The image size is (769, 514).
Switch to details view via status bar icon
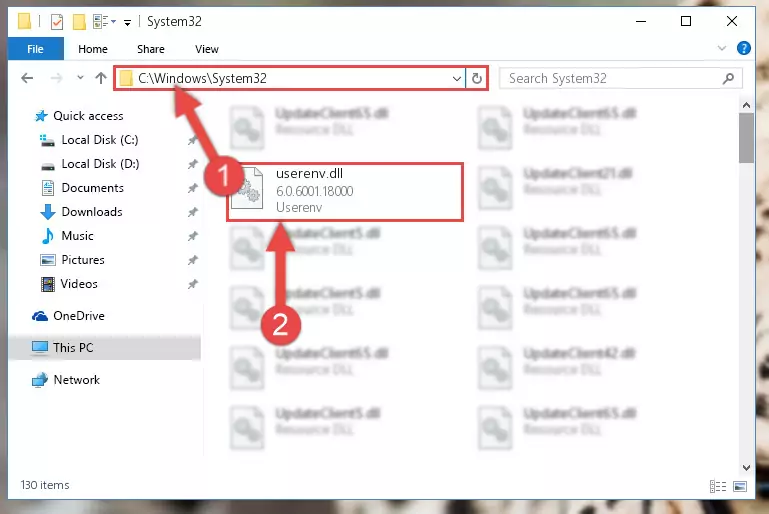[x=718, y=487]
